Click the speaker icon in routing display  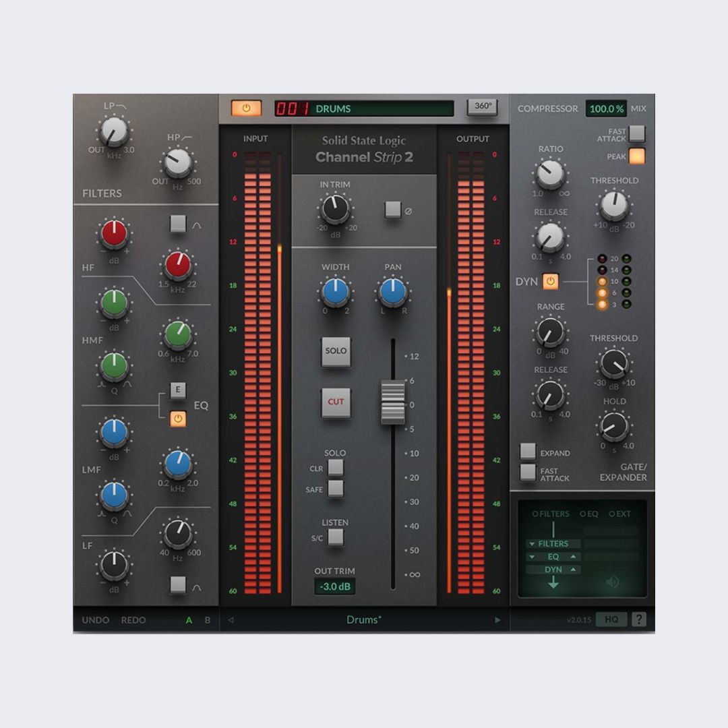612,582
